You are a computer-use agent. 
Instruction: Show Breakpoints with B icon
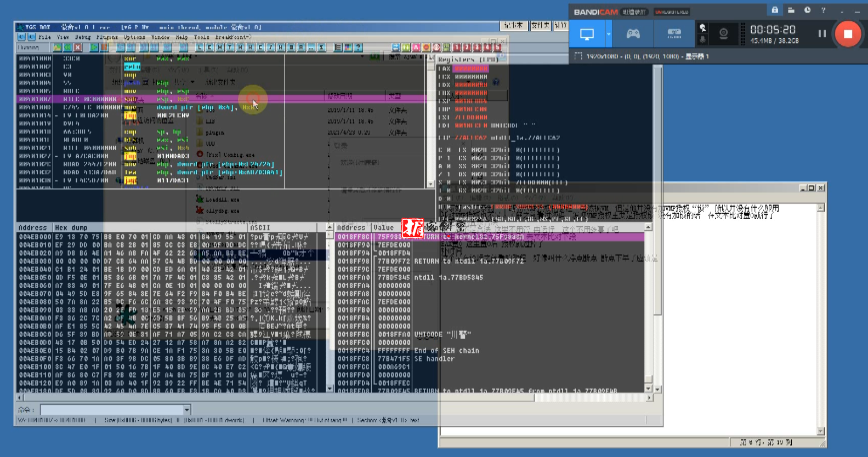[291, 48]
